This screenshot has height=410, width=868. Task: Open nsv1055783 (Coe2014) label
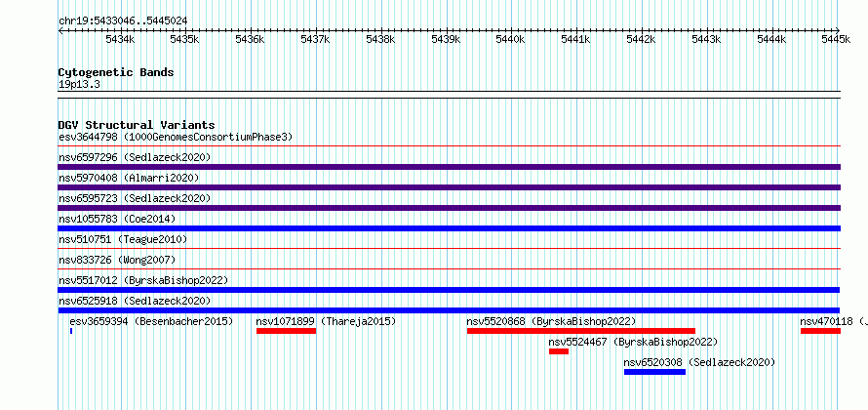[117, 219]
